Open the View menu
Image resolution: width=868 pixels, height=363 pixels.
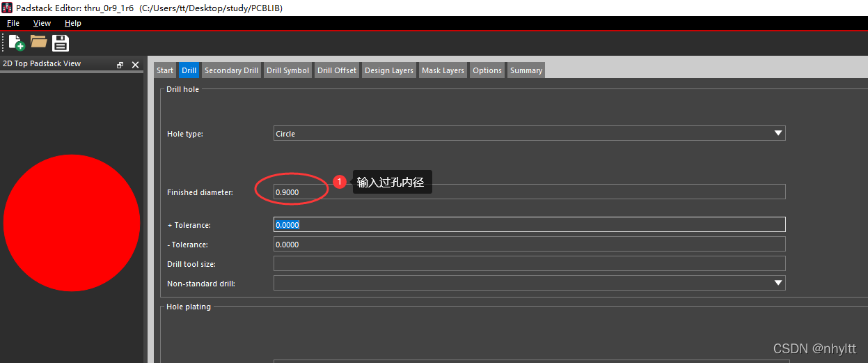click(42, 23)
